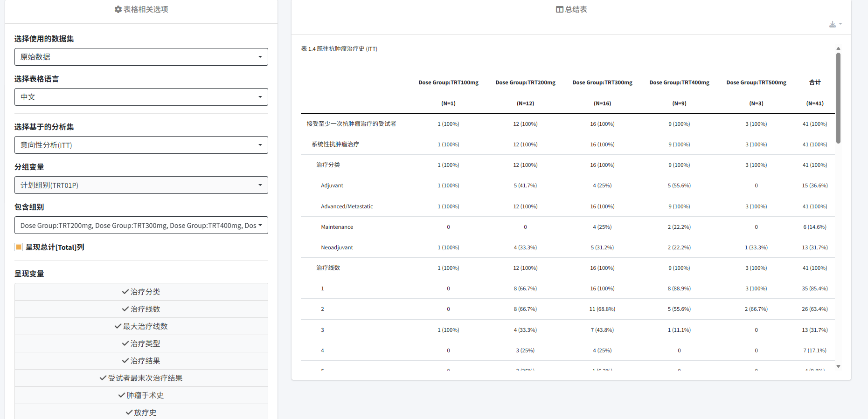868x419 pixels.
Task: Click the scroll-up arrow of table scrollbar
Action: pos(838,48)
